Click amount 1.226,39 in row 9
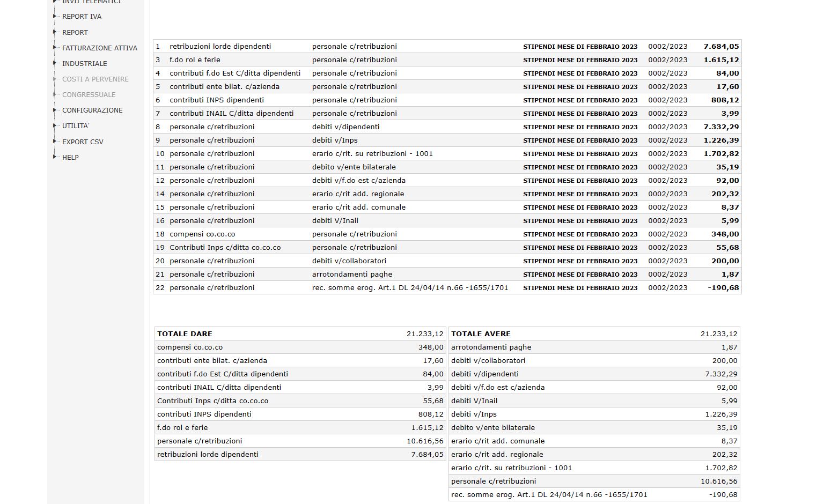This screenshot has height=504, width=824. [x=722, y=140]
